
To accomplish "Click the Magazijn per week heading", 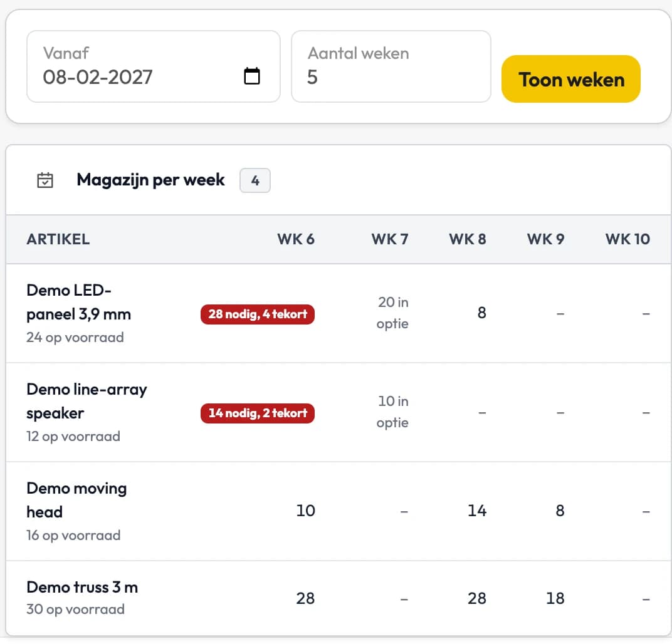I will tap(150, 180).
